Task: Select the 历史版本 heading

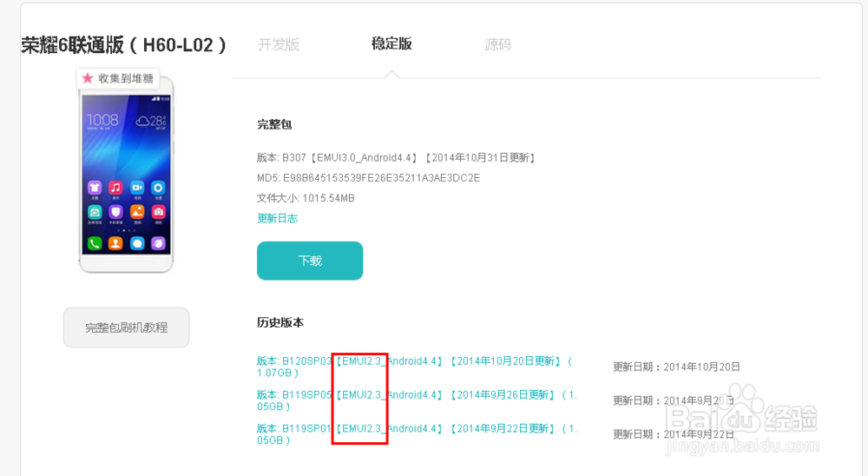Action: (280, 322)
